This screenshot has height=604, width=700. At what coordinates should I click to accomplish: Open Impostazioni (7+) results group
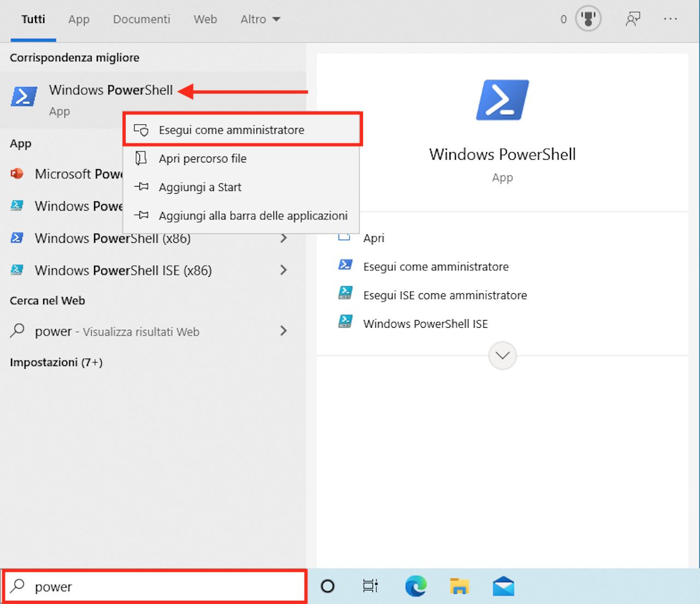[x=56, y=362]
